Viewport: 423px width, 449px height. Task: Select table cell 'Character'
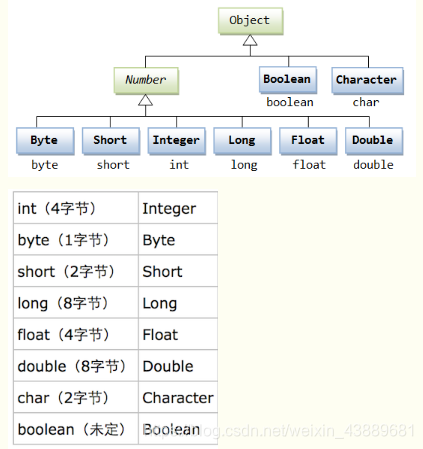point(178,397)
